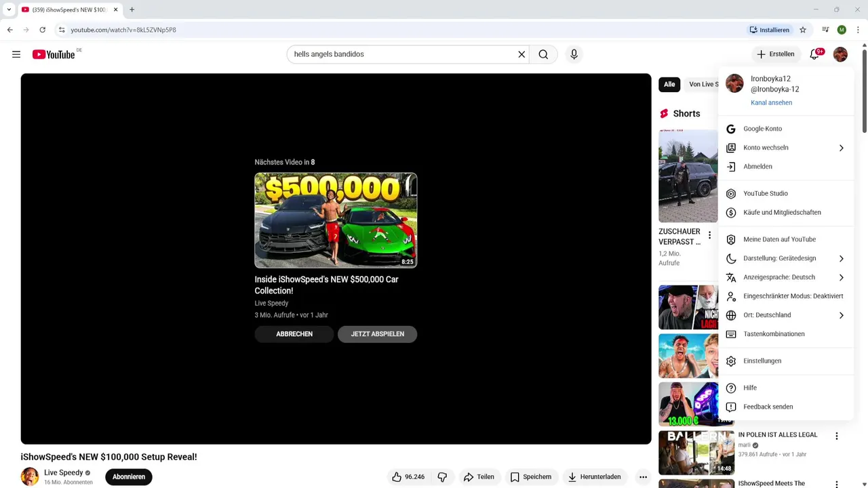Click the profile avatar in top bar

click(x=840, y=54)
